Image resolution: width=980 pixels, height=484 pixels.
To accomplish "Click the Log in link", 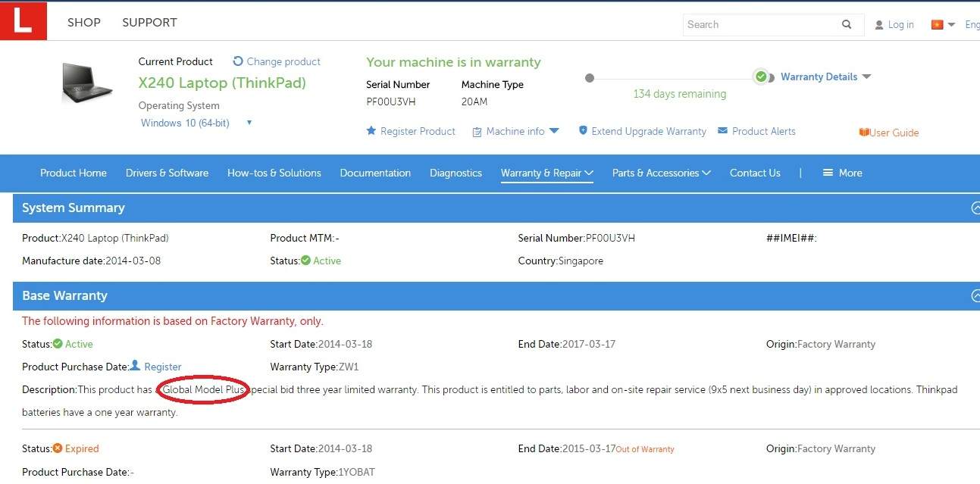I will click(894, 25).
